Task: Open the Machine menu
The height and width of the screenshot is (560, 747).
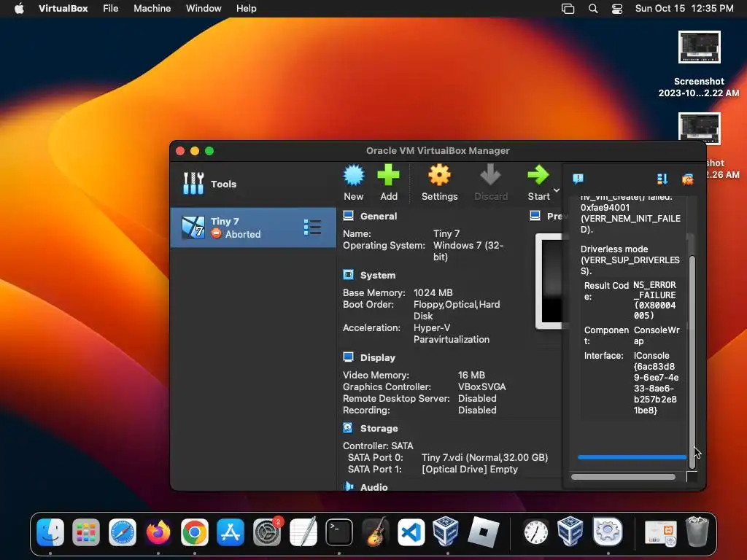Action: click(152, 9)
